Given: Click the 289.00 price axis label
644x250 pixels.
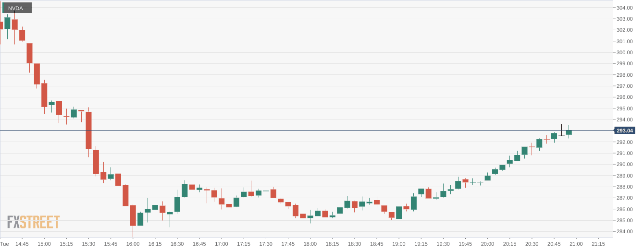Looking at the screenshot, I should 624,176.
